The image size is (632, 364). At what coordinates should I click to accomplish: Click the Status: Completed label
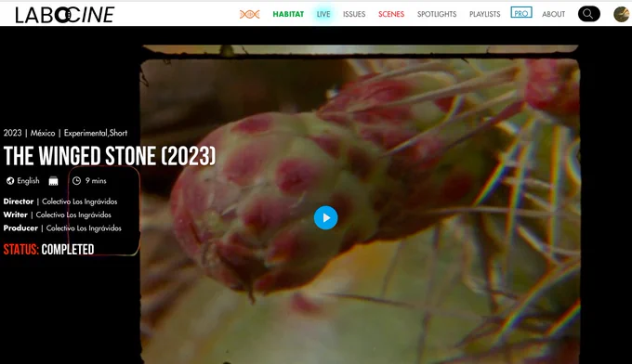[48, 250]
